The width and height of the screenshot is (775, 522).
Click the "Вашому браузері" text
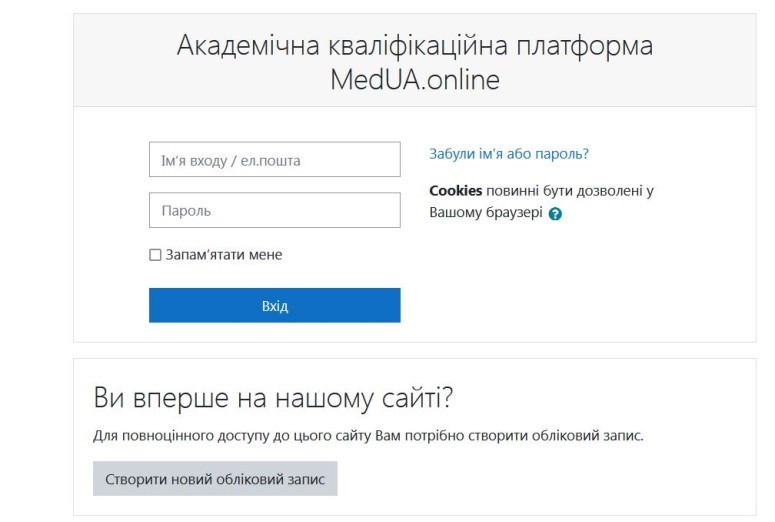click(x=486, y=213)
